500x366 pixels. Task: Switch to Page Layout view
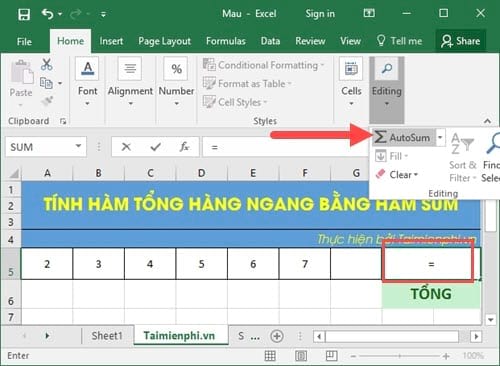301,356
